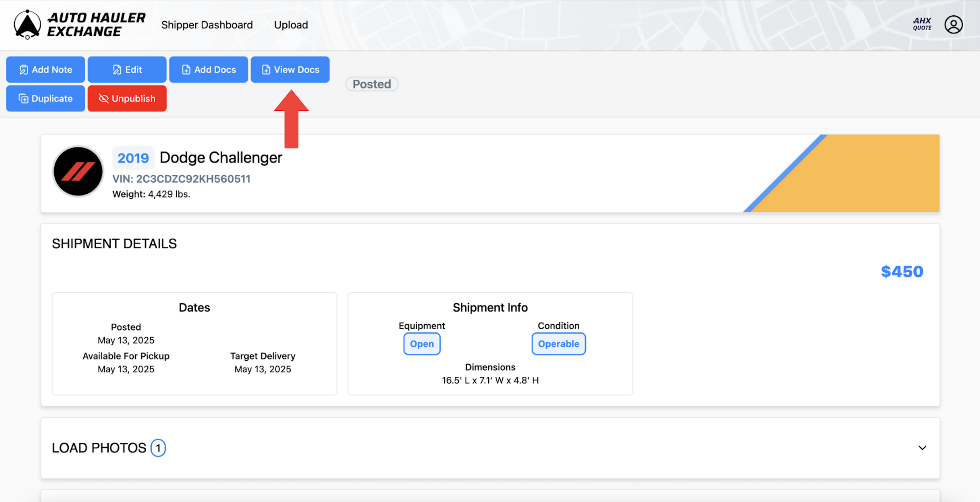Viewport: 980px width, 502px height.
Task: Unpublish the posted shipment
Action: (127, 99)
